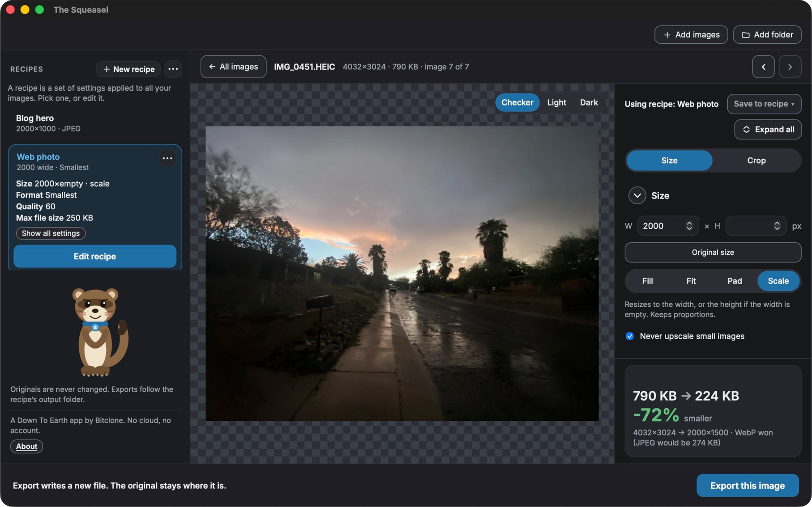This screenshot has height=507, width=812.
Task: Click Expand all settings sections
Action: (768, 129)
